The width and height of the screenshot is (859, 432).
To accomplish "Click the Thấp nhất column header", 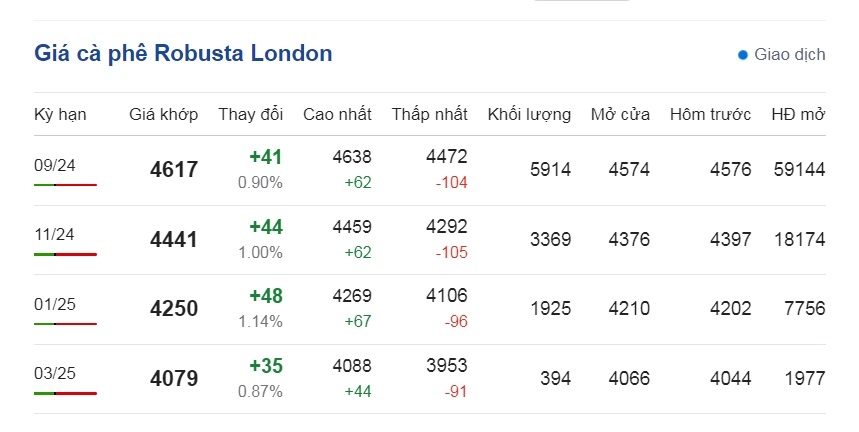I will coord(430,114).
